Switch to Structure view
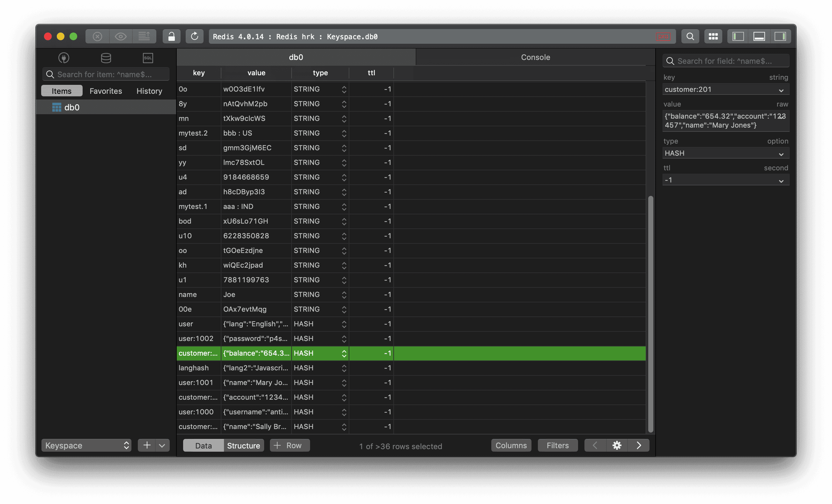 tap(243, 445)
